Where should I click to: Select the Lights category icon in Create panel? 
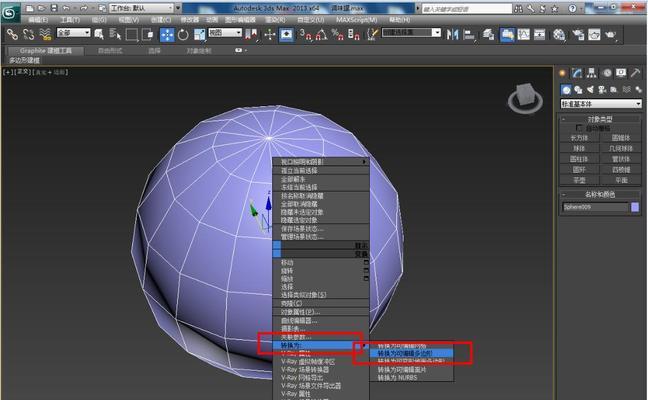[590, 89]
